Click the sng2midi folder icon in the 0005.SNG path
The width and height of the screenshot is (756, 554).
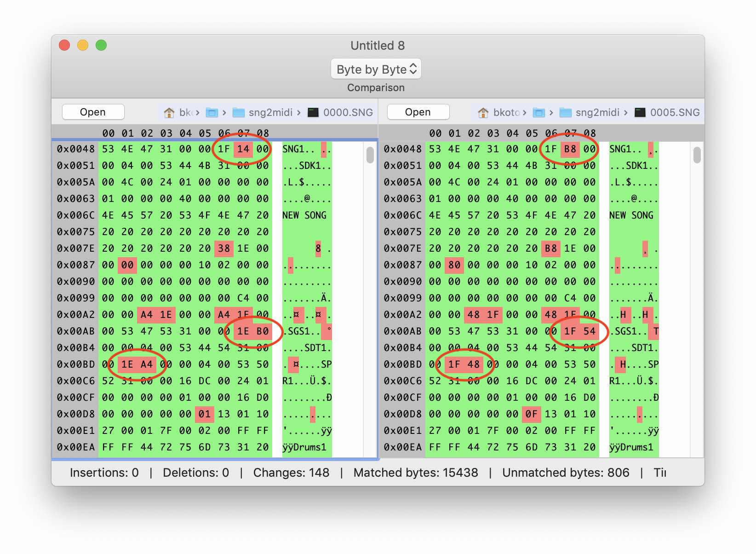[x=566, y=112]
